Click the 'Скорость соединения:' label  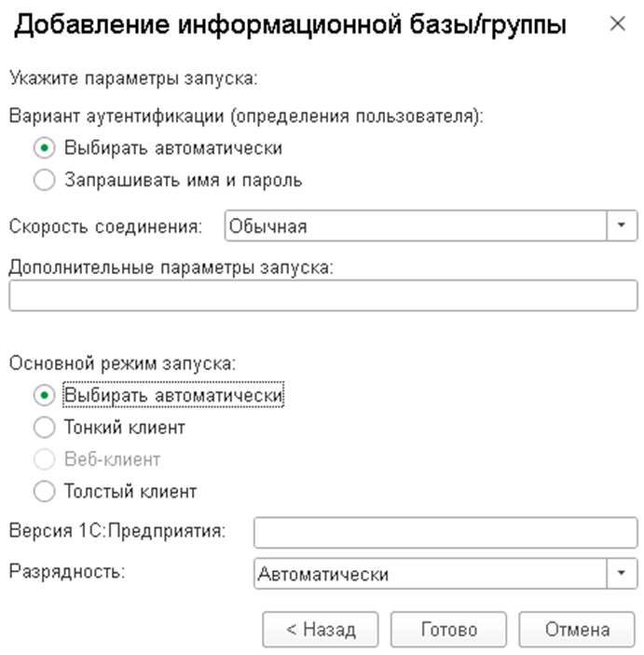[105, 226]
